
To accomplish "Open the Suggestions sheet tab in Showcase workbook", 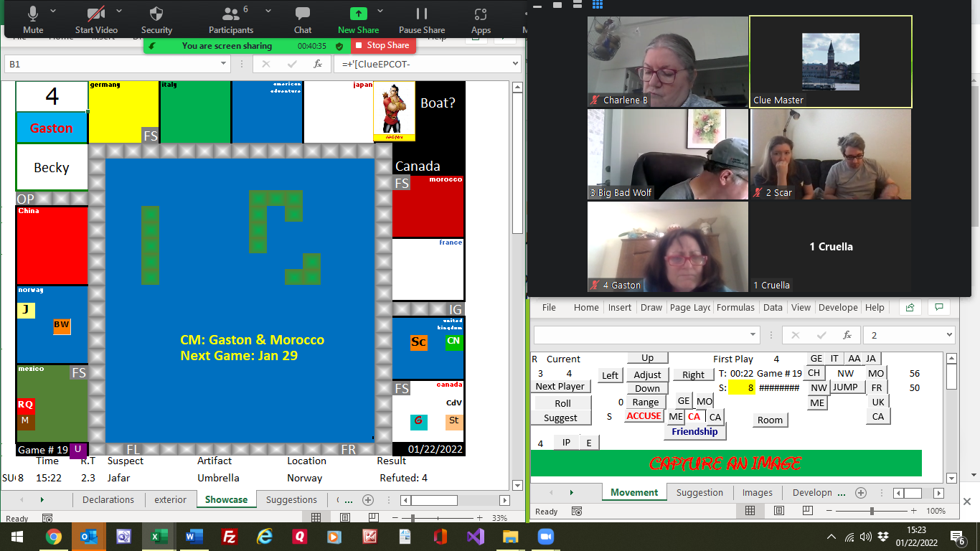I will coord(291,500).
